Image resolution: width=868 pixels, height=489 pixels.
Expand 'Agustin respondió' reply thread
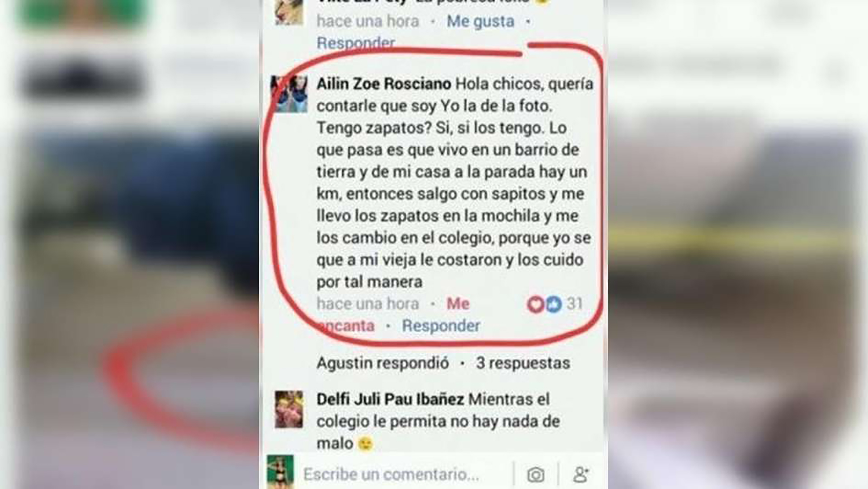[x=383, y=363]
